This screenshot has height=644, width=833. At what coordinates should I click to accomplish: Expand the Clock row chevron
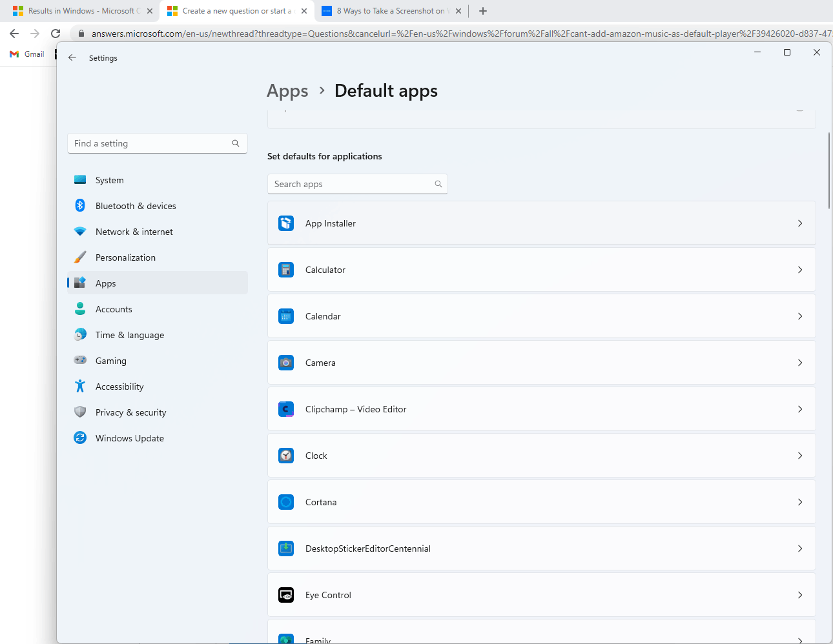point(800,456)
